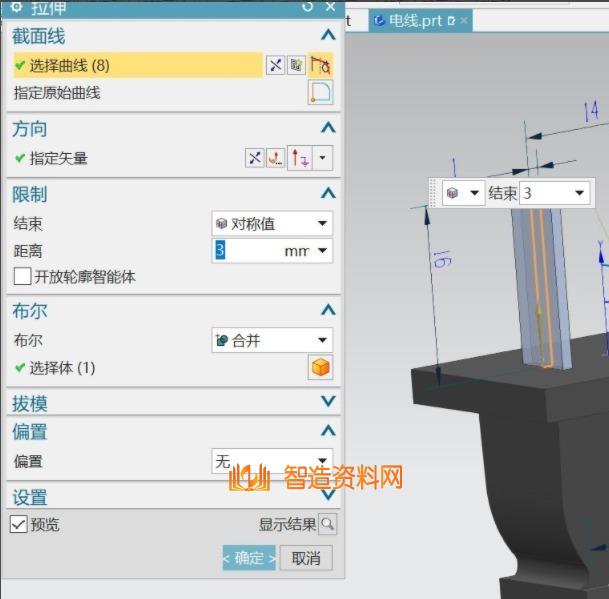Click the 16 dimension in the viewport
The width and height of the screenshot is (609, 599).
pyautogui.click(x=442, y=259)
